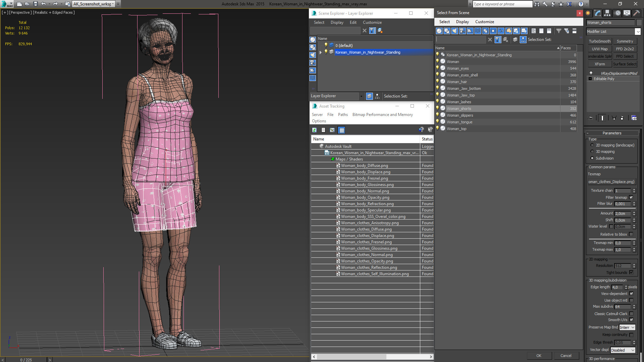Click the Save File floppy icon

point(36,4)
